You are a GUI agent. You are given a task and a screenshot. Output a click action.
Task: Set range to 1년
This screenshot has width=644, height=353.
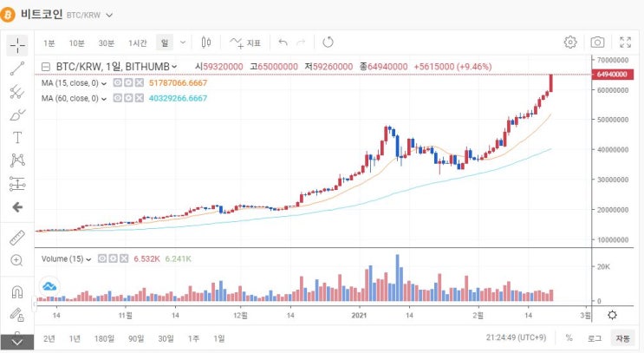click(75, 338)
